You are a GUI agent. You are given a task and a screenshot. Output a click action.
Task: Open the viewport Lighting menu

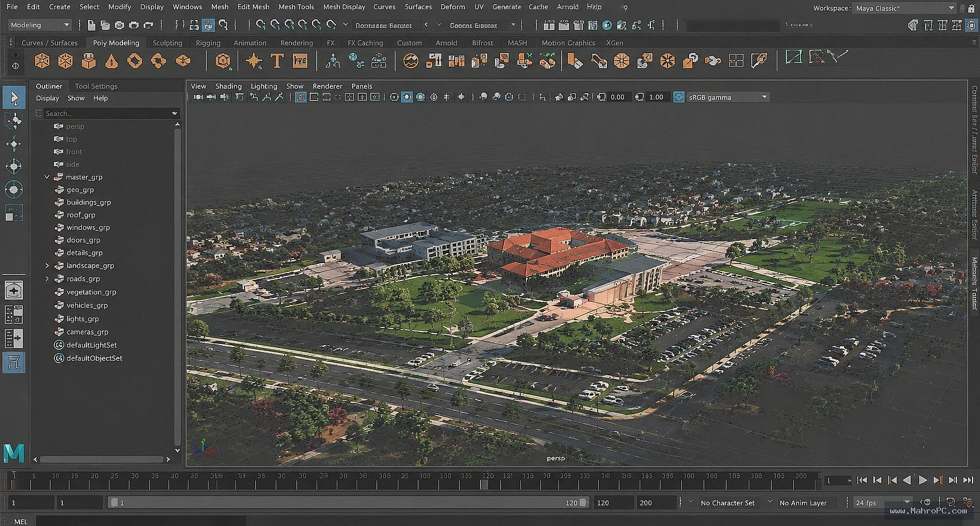point(263,86)
